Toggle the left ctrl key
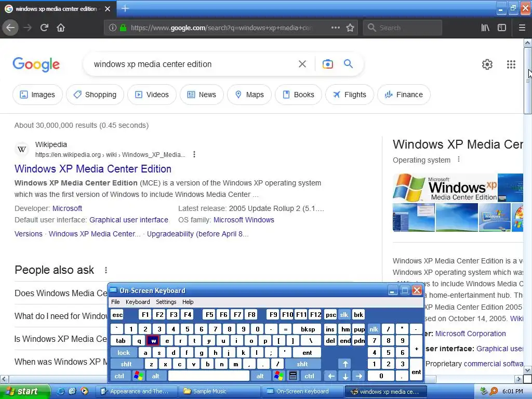 pos(119,376)
